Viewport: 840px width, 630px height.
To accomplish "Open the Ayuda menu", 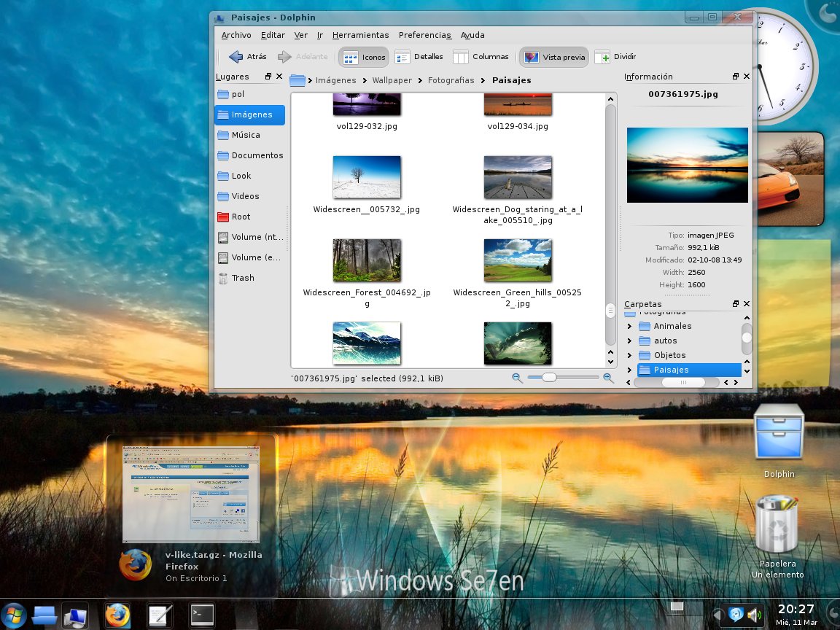I will pyautogui.click(x=472, y=35).
